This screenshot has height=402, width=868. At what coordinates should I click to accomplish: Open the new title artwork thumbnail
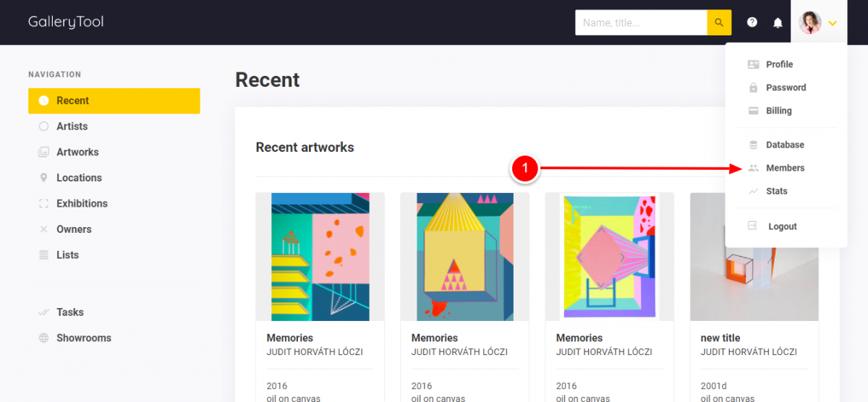(x=754, y=257)
